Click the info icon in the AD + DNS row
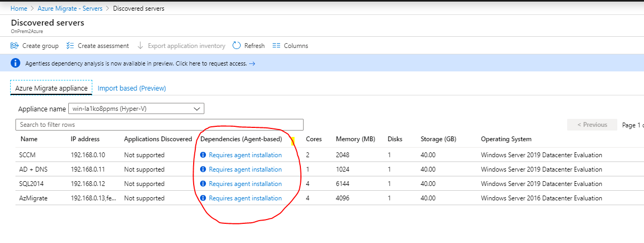Viewport: 644px width, 243px height. [x=203, y=169]
